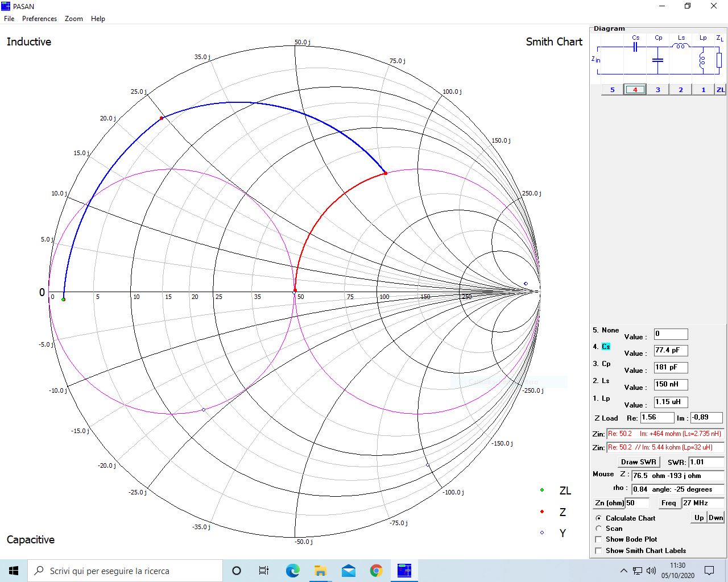728x582 pixels.
Task: Click the Z Load Im field -0,89
Action: (x=706, y=418)
